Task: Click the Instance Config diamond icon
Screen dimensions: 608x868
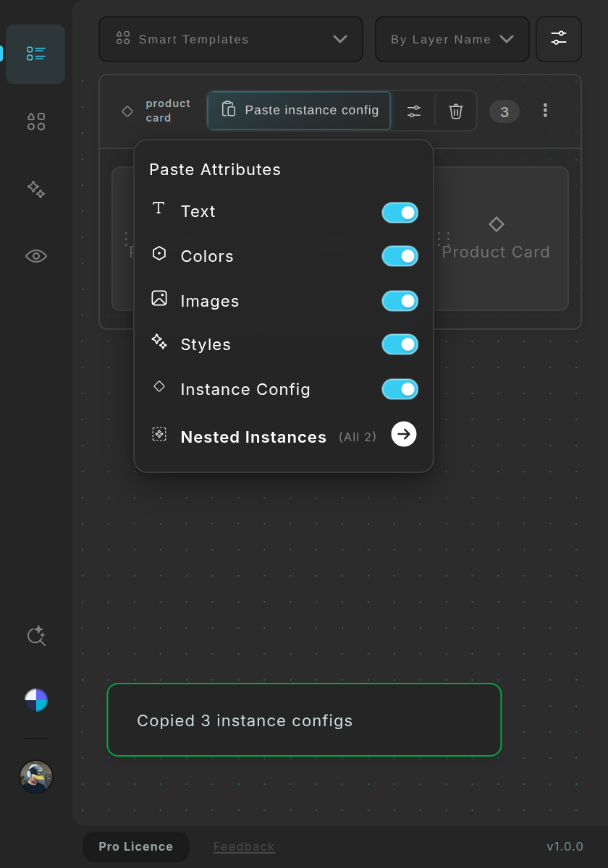Action: pyautogui.click(x=159, y=387)
